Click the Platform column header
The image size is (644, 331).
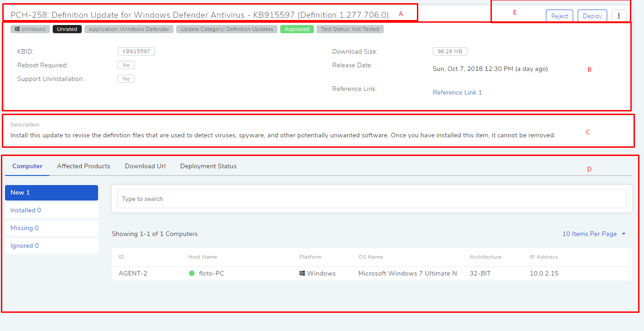click(311, 257)
